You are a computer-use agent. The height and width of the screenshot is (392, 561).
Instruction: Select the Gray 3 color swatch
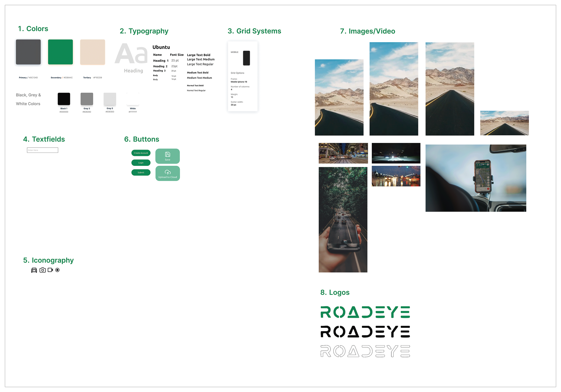click(87, 99)
